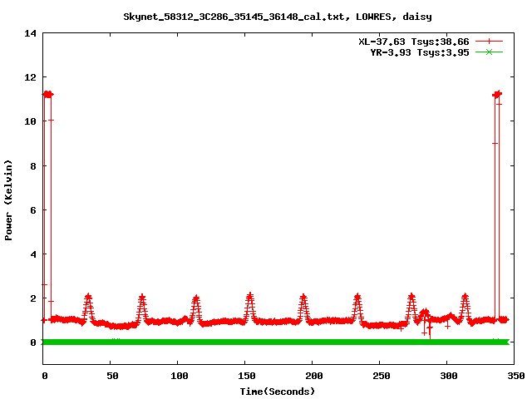Click the x-axis tick label 50

[x=112, y=376]
